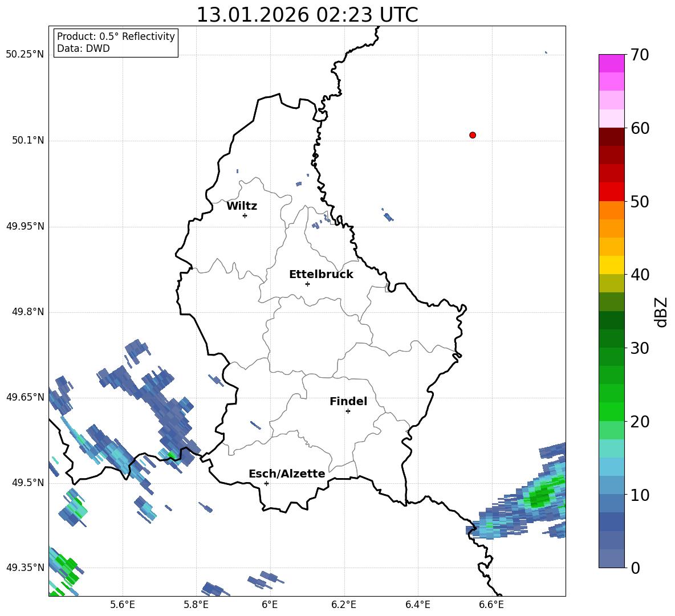Click the Findel location label
Image resolution: width=675 pixels, height=616 pixels.
[348, 401]
